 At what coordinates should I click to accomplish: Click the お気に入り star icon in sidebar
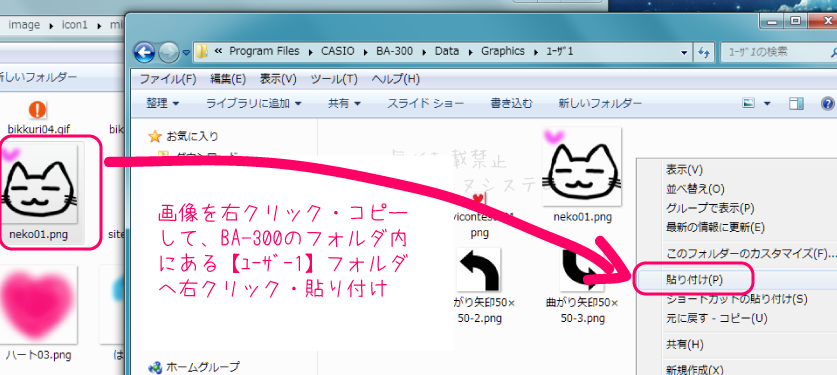[155, 137]
